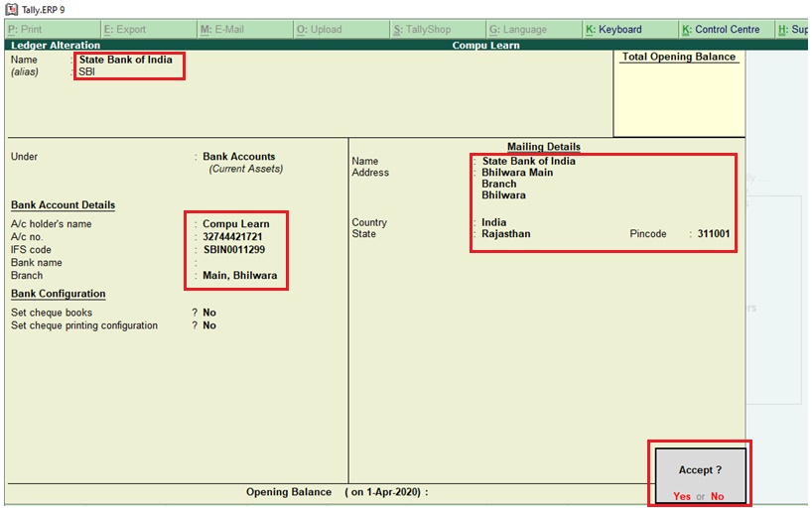
Task: Change the Under group Bank Accounts
Action: pos(238,157)
